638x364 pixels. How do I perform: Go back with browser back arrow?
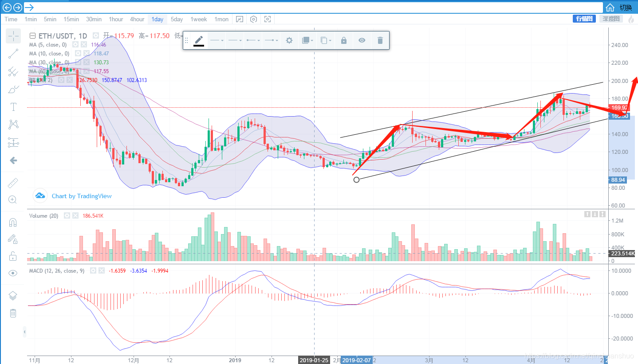tap(7, 7)
